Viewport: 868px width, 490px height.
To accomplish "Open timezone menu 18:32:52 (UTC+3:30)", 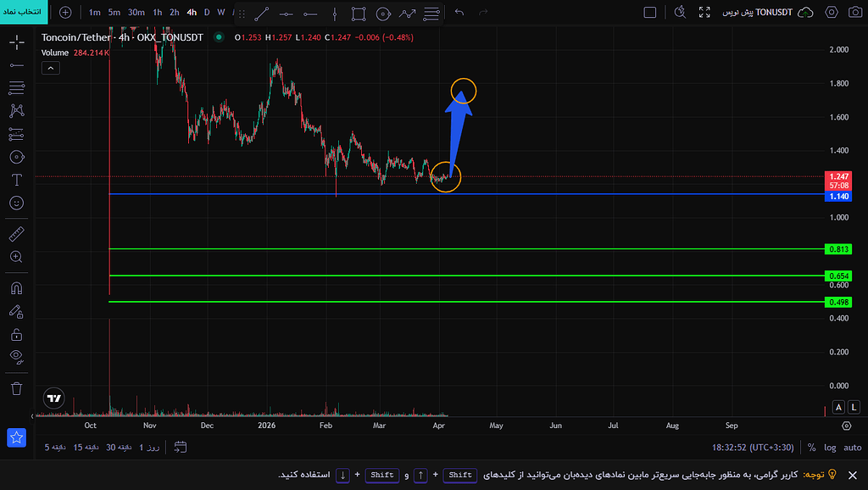I will click(x=753, y=448).
